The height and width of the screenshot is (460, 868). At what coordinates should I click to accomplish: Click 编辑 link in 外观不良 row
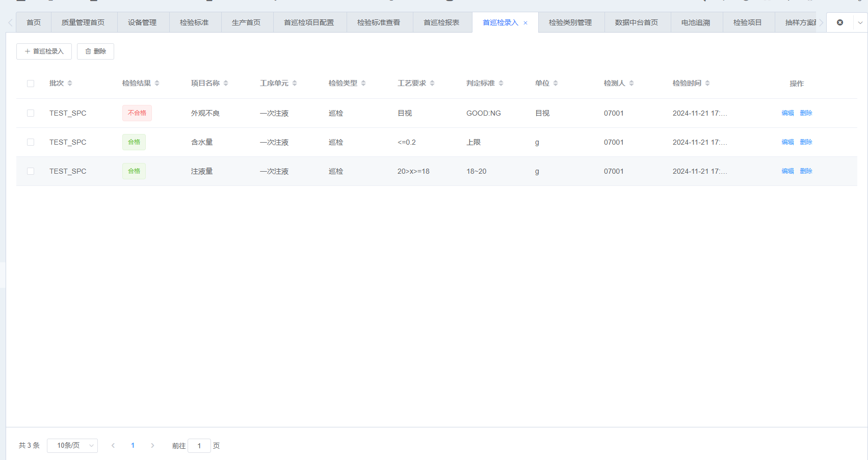pos(787,113)
